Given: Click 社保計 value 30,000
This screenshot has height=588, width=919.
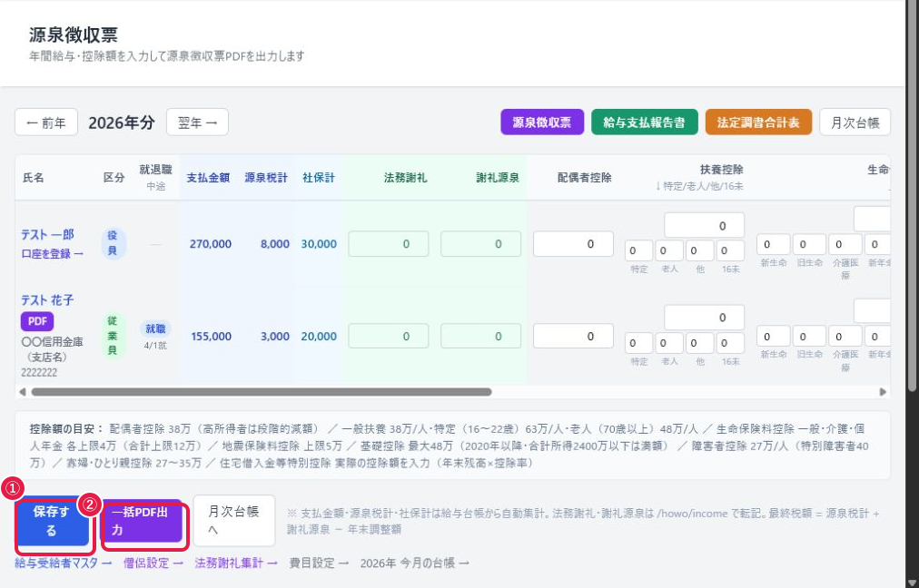Looking at the screenshot, I should (x=319, y=243).
